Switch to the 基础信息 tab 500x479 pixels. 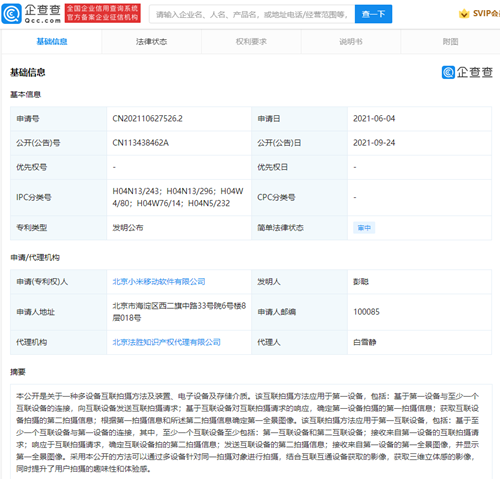[x=52, y=42]
